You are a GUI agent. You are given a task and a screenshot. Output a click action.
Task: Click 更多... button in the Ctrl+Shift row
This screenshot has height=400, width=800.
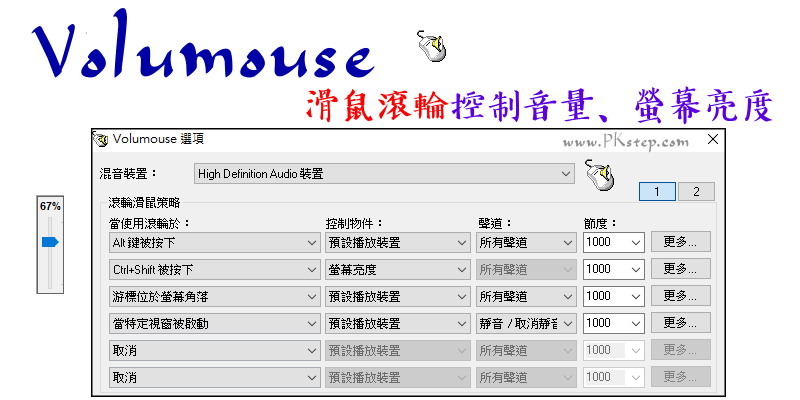coord(681,268)
